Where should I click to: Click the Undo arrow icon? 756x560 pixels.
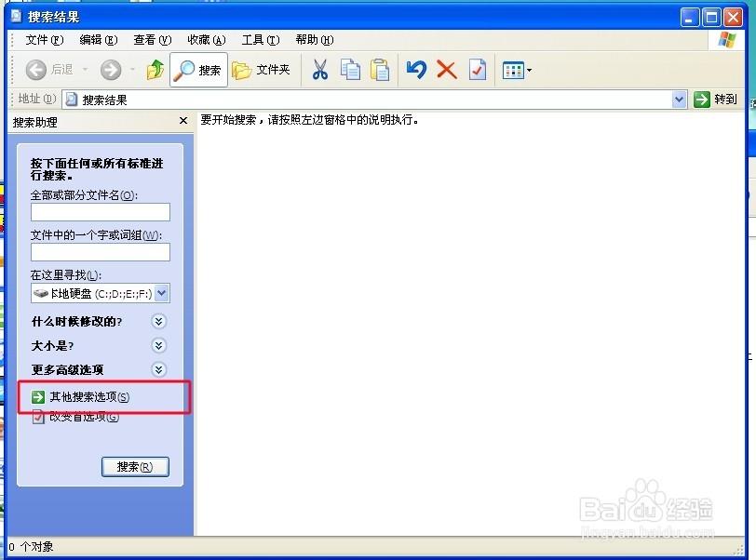pos(415,70)
